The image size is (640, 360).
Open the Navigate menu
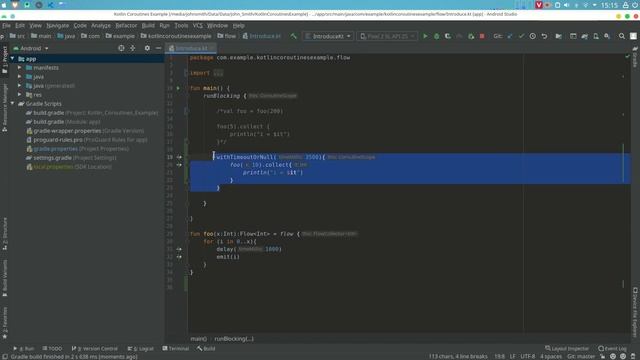58,25
